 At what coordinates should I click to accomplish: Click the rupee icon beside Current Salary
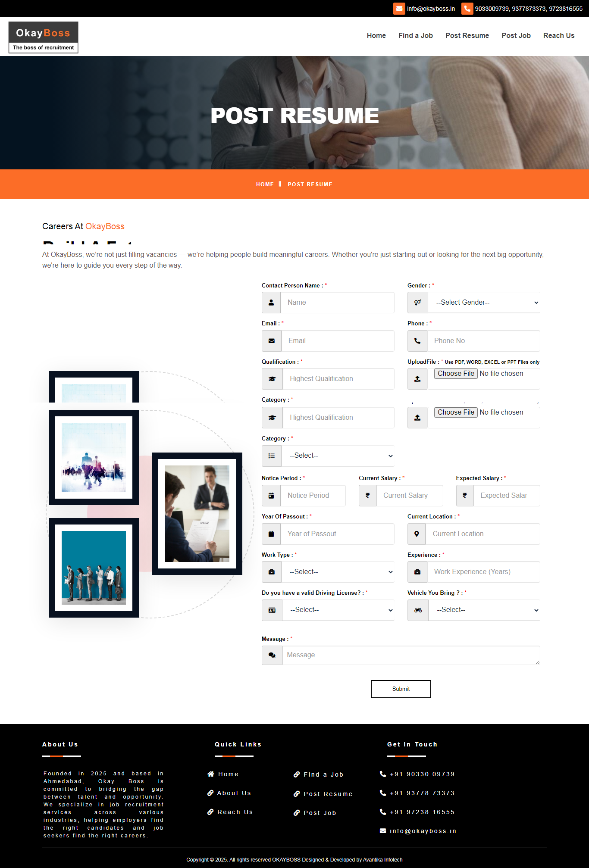367,496
